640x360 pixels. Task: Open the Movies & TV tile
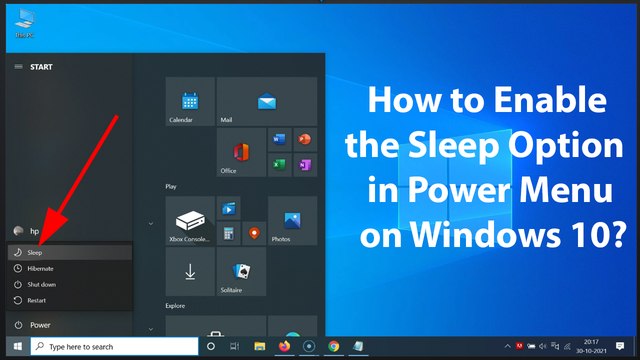tap(229, 208)
